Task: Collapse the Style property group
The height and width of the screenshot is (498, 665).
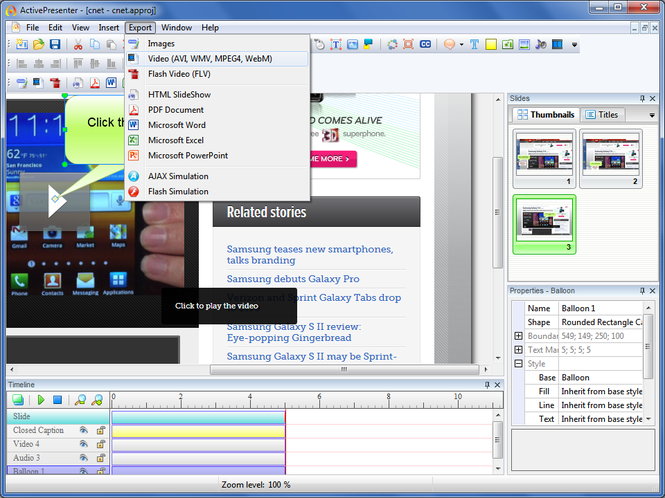Action: click(518, 364)
